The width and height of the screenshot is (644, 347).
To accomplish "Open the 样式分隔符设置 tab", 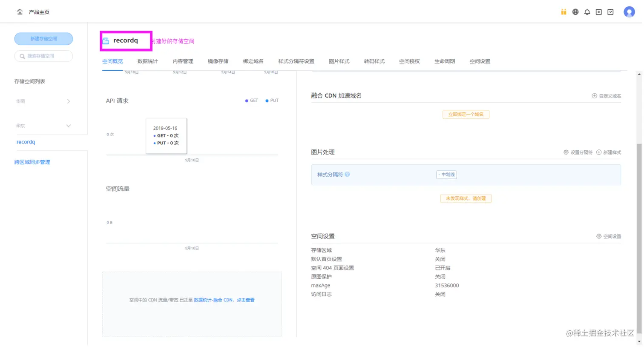I will pyautogui.click(x=296, y=61).
